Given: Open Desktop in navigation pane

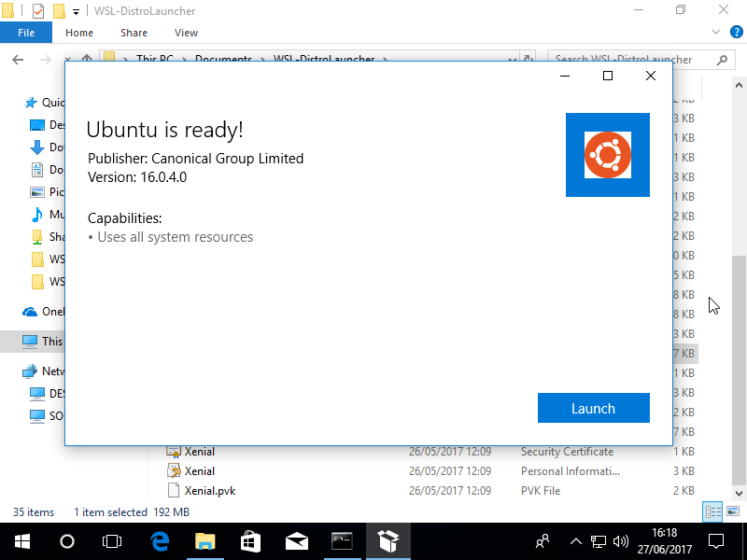Looking at the screenshot, I should [48, 125].
